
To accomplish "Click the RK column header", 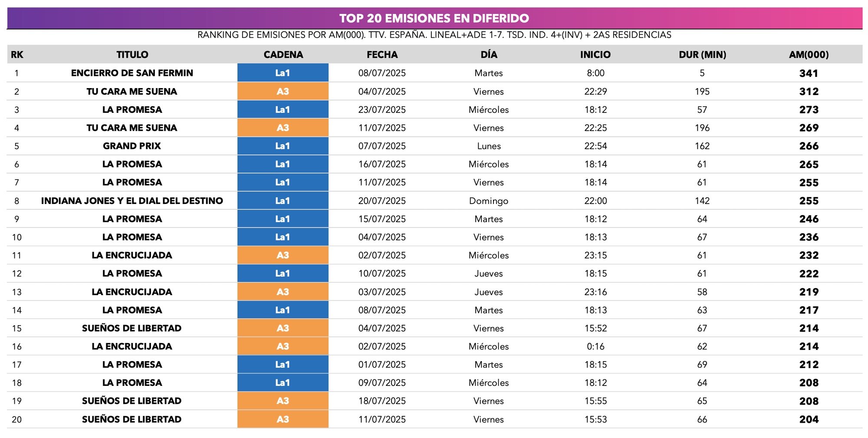I will click(17, 55).
